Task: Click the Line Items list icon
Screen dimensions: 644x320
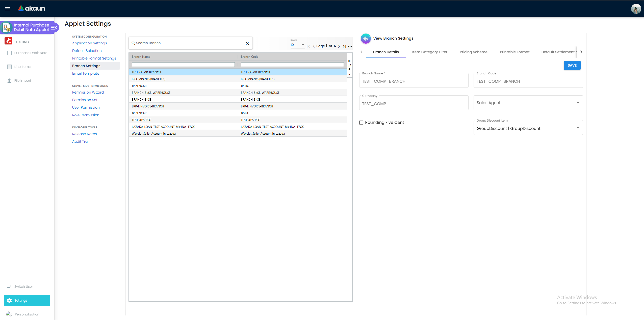Action: click(9, 67)
